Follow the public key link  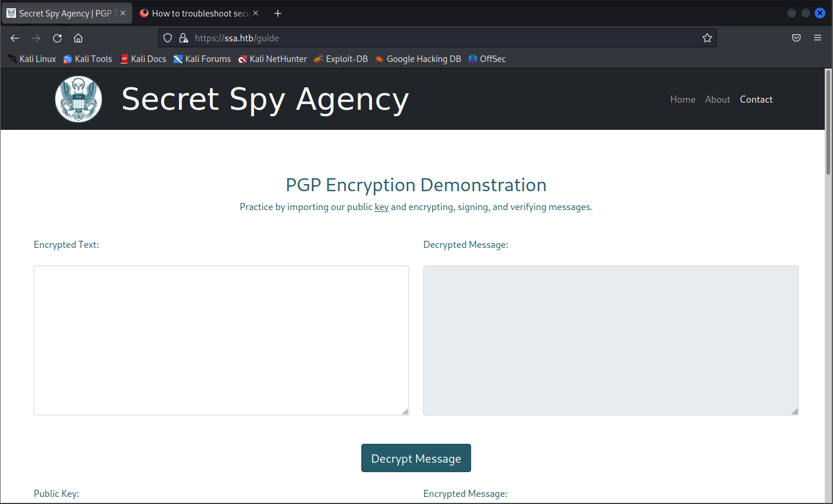[x=381, y=207]
